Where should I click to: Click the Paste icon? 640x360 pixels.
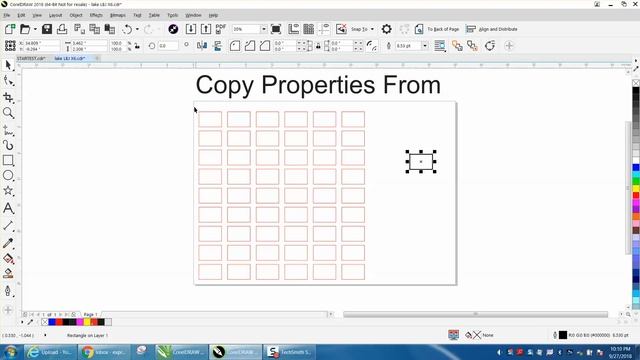[110, 29]
